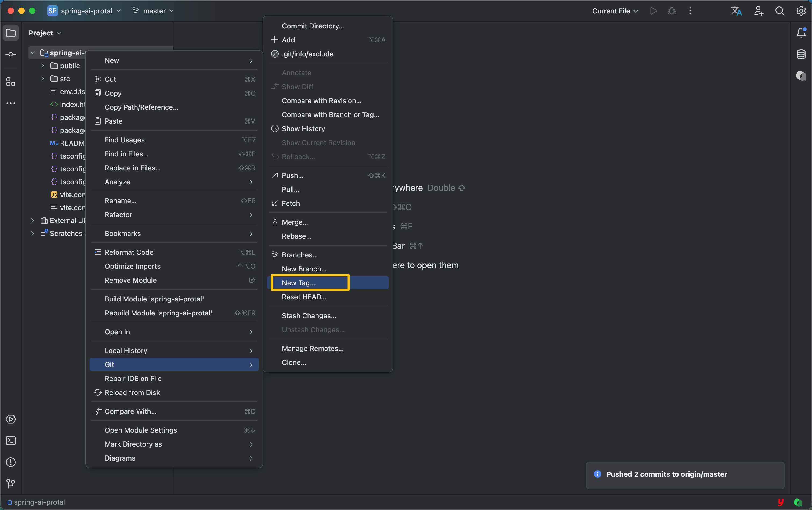The height and width of the screenshot is (510, 812).
Task: Open IDE settings gear icon
Action: pos(801,11)
